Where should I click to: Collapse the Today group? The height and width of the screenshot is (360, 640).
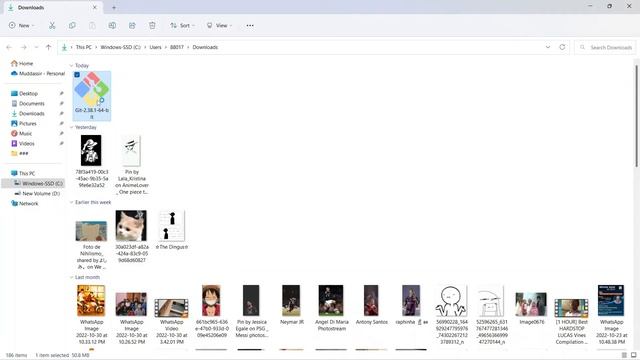coord(71,65)
